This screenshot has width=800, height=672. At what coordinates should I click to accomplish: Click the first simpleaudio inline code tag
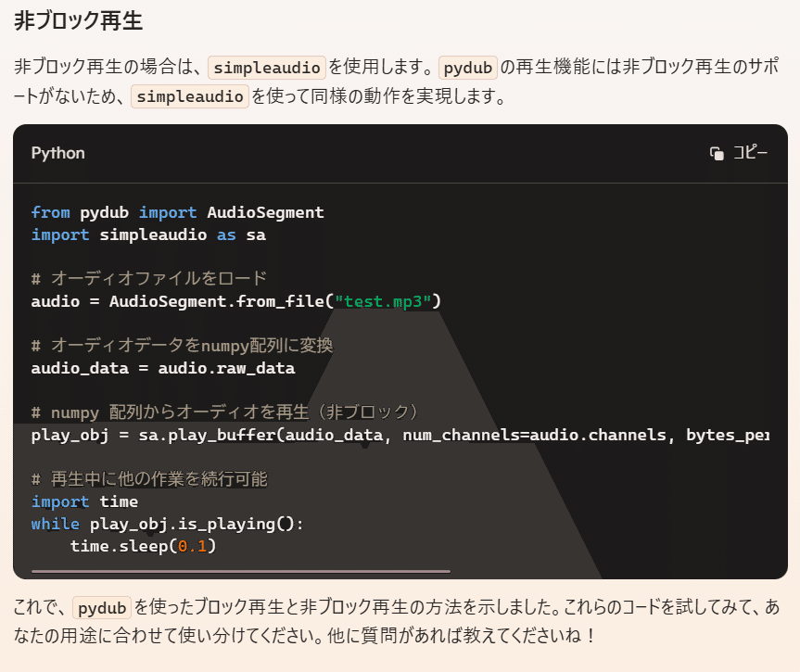click(x=267, y=68)
